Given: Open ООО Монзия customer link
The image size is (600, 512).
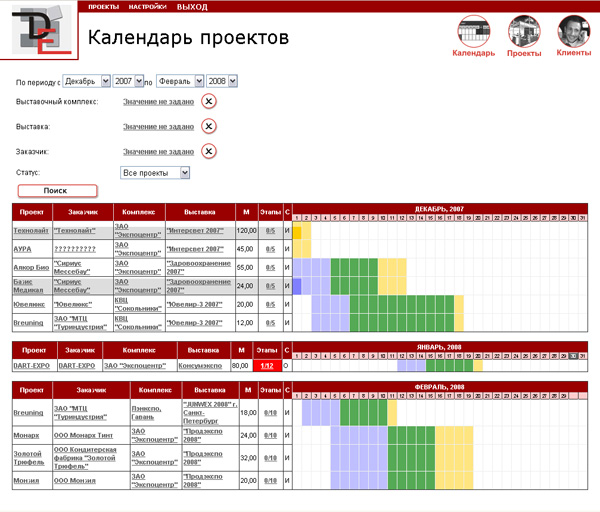Looking at the screenshot, I should tap(75, 480).
